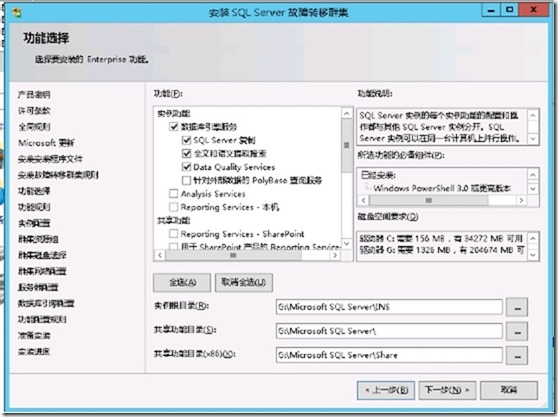
Task: Click 共享功能 group heading in feature list
Action: pyautogui.click(x=174, y=221)
